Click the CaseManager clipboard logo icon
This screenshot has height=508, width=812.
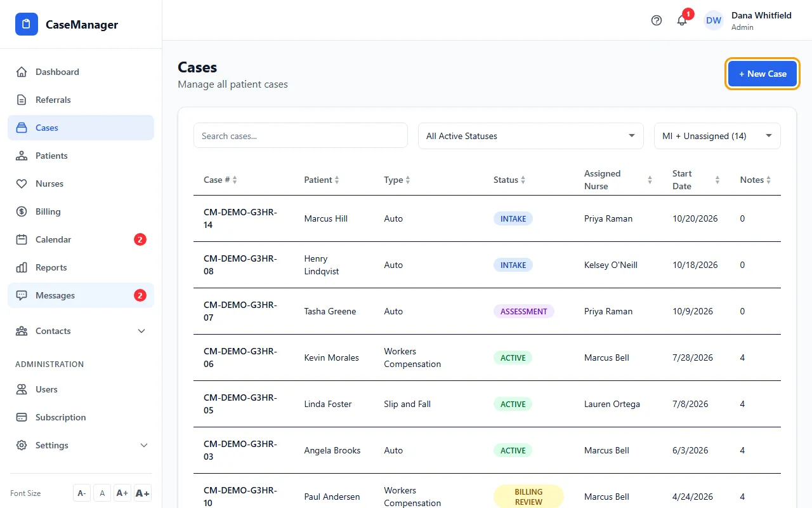(x=27, y=24)
